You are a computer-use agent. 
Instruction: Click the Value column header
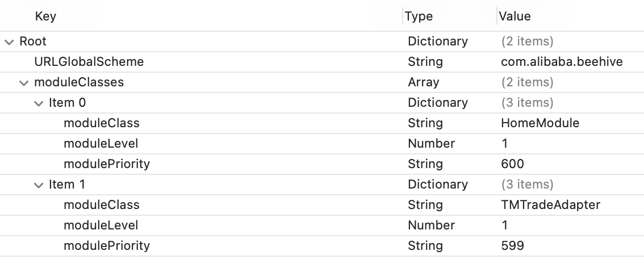(515, 16)
